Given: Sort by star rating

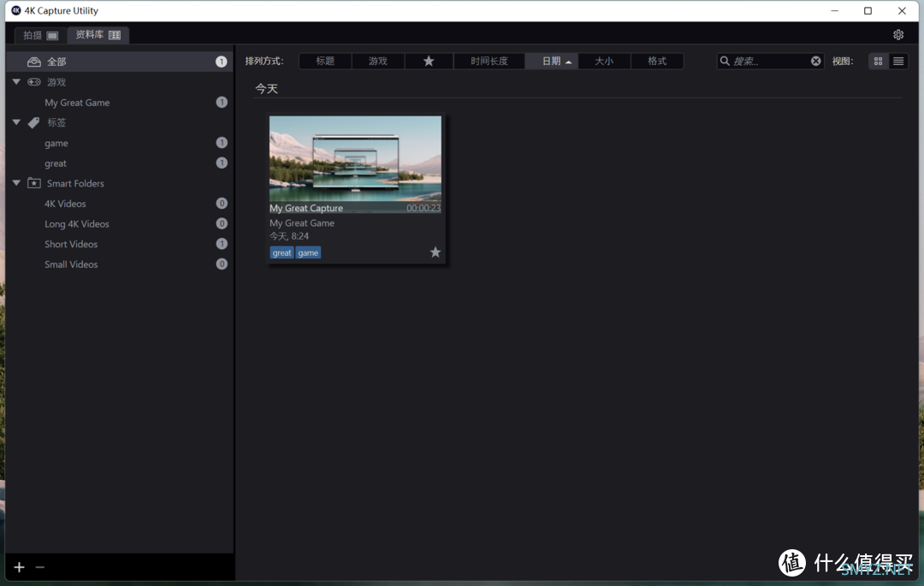Looking at the screenshot, I should (429, 61).
